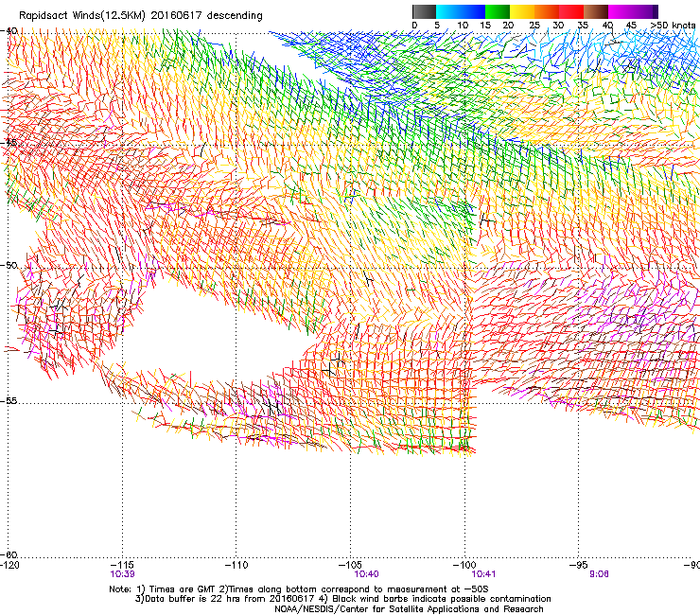Select the cyan-blue 5-15 knots legend segment
Viewport: 700px width, 615px height.
click(x=461, y=11)
